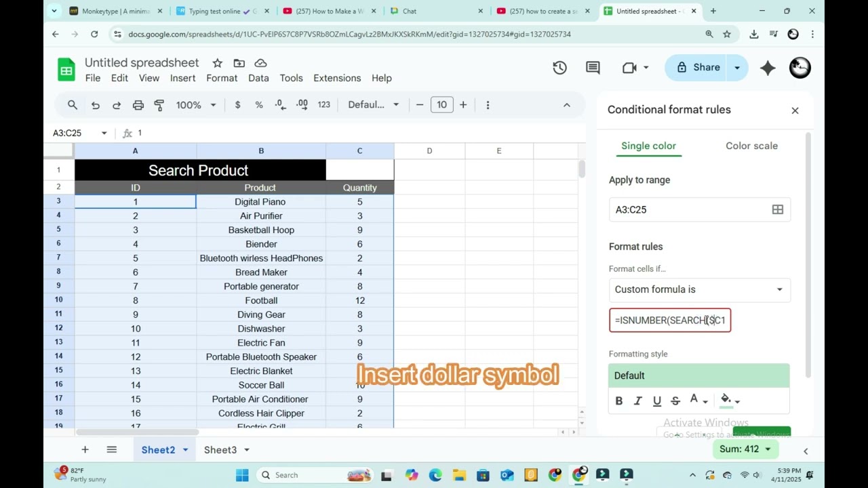Open zoom 100% dropdown
Image resolution: width=868 pixels, height=488 pixels.
pyautogui.click(x=195, y=105)
